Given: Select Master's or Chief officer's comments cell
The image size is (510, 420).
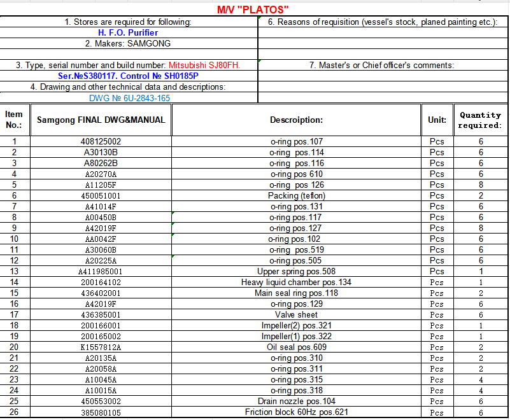Looking at the screenshot, I should click(x=382, y=65).
